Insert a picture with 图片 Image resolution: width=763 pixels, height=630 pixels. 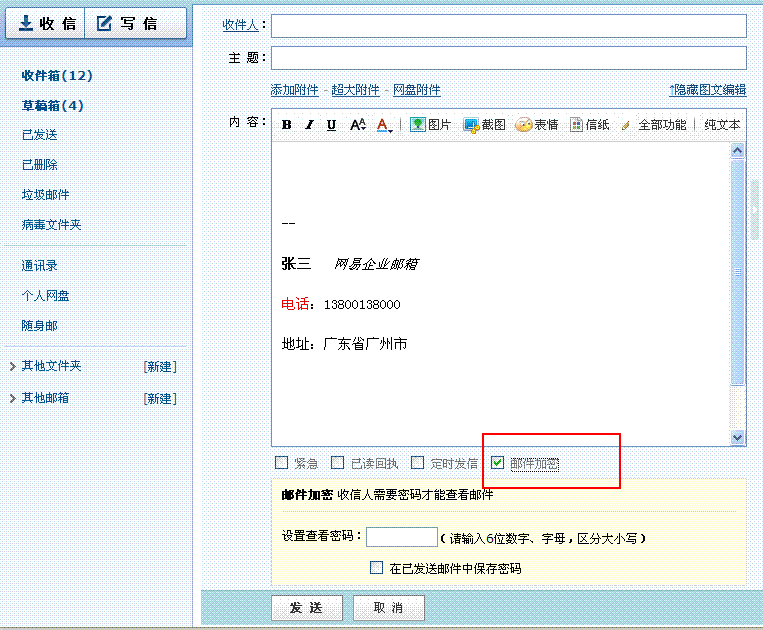pyautogui.click(x=431, y=125)
